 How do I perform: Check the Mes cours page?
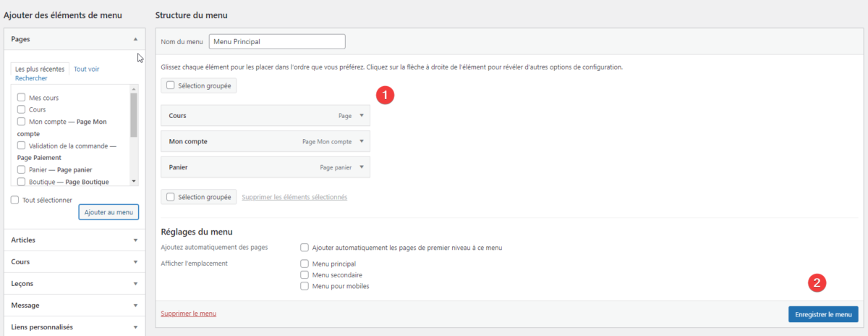pyautogui.click(x=22, y=97)
